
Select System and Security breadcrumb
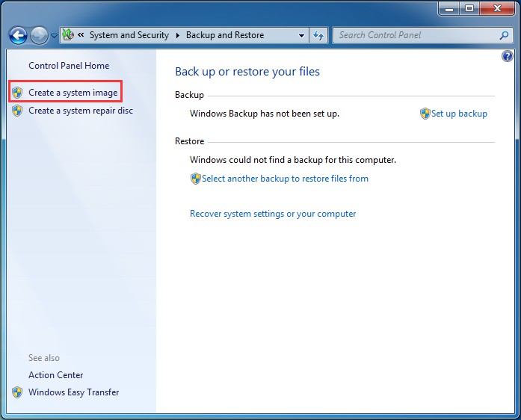click(129, 35)
